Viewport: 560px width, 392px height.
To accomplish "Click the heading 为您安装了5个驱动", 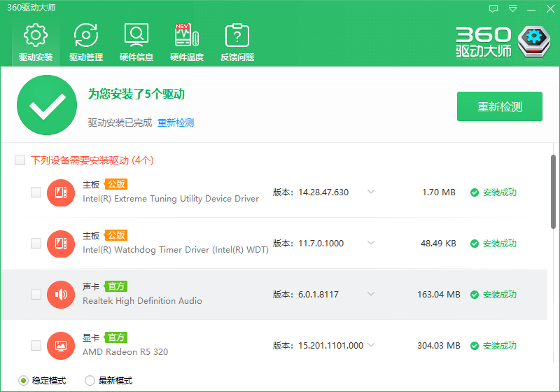I will (136, 94).
